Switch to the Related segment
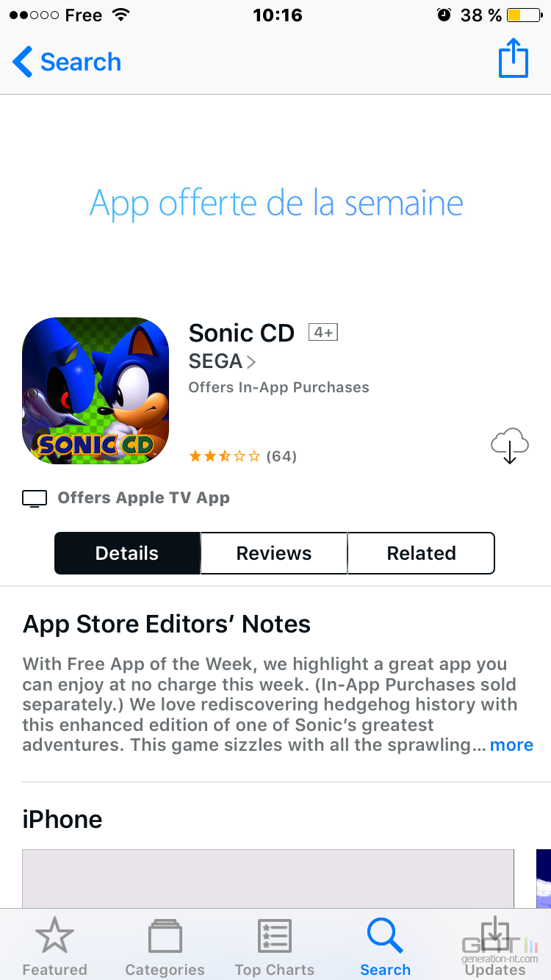 click(421, 553)
